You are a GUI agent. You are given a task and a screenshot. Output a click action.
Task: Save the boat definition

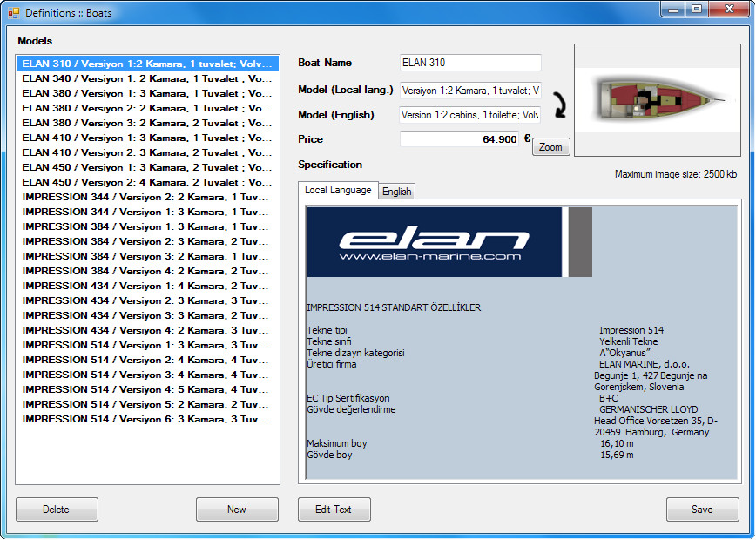coord(702,510)
